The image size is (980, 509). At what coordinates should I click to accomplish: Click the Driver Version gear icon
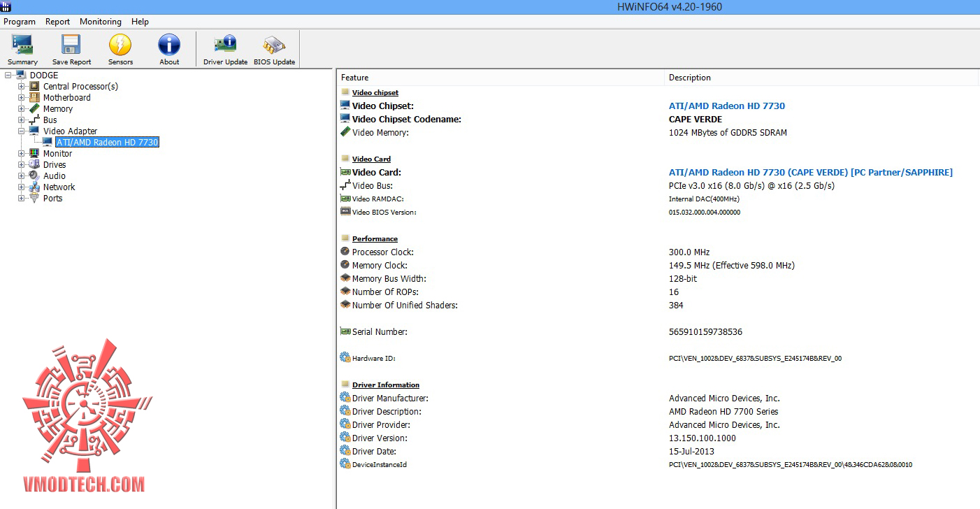point(345,438)
